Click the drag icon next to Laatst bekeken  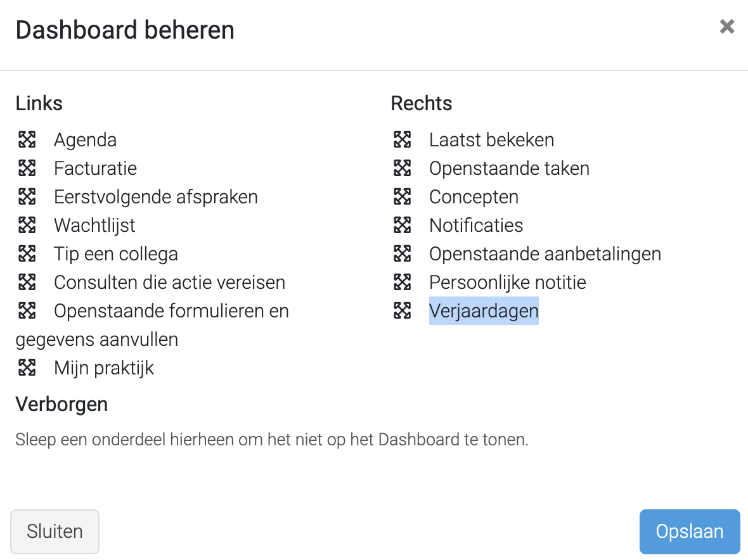(402, 139)
